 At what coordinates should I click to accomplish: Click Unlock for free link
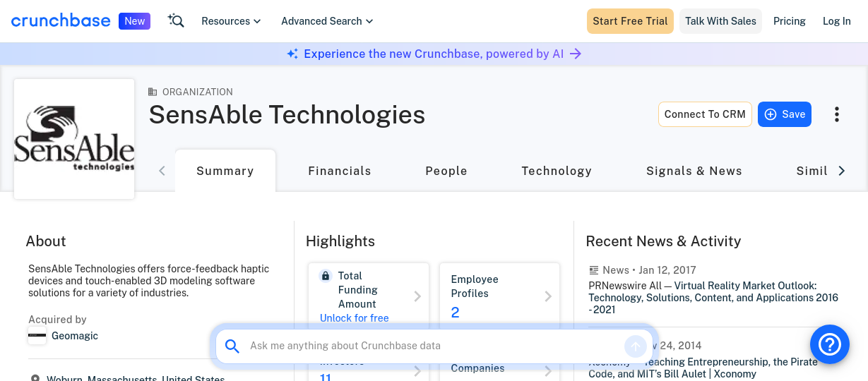click(x=355, y=318)
